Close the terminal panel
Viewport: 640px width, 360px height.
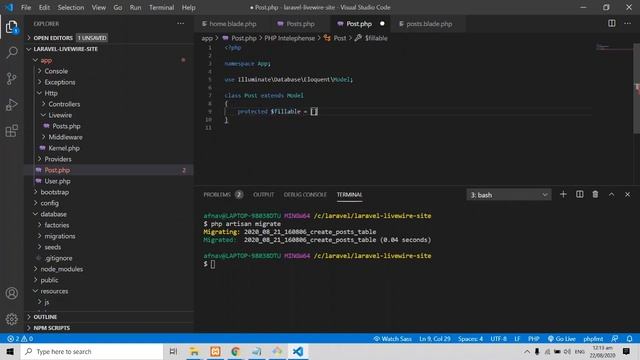[627, 195]
